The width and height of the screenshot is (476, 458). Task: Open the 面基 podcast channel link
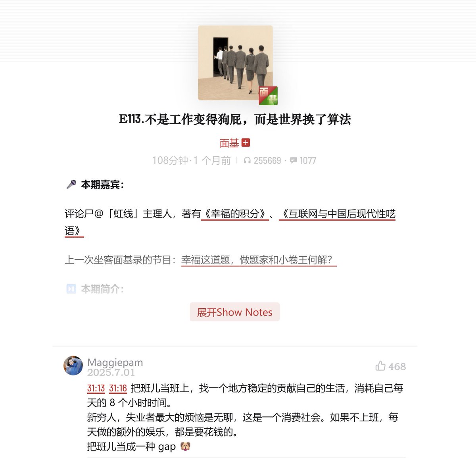point(229,143)
